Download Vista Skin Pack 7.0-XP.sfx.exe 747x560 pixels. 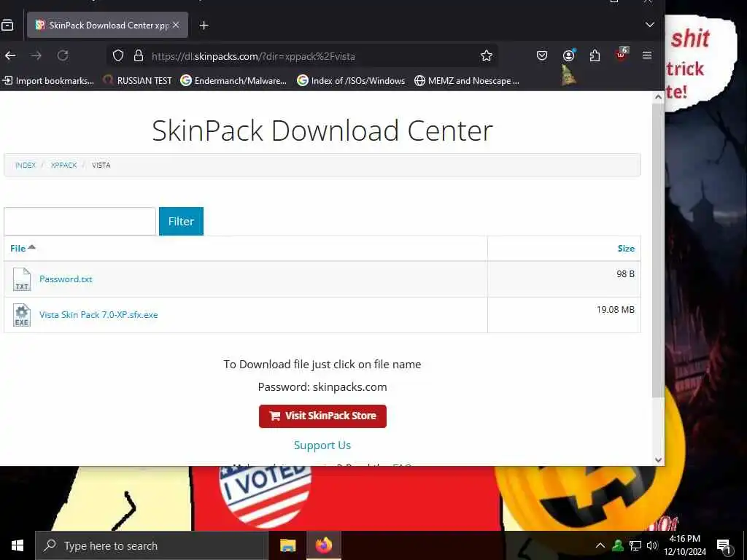pyautogui.click(x=98, y=315)
